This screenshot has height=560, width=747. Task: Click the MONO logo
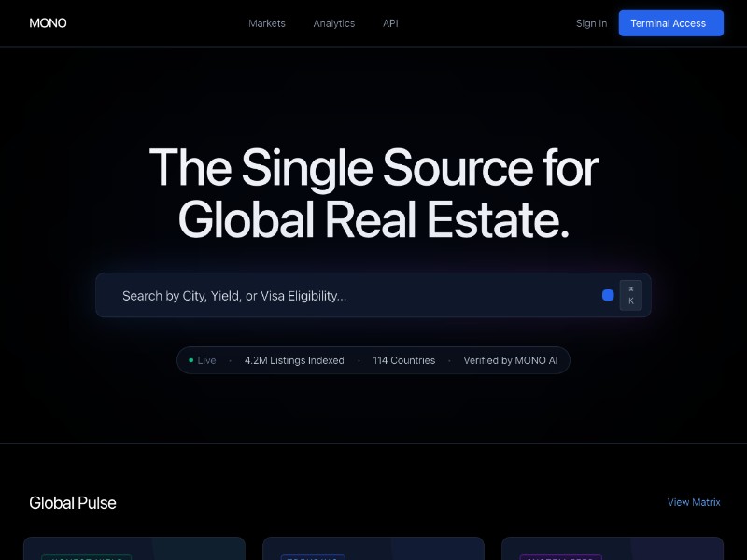[48, 23]
